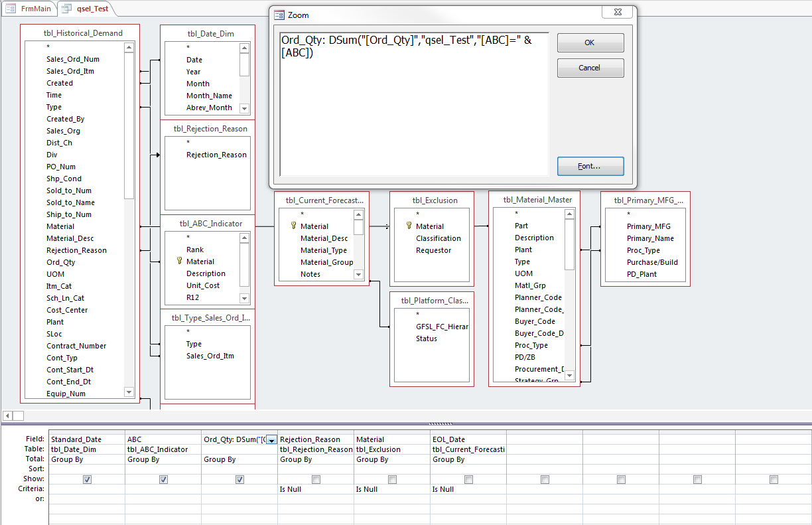Select the qsel_Test tab

pos(86,9)
